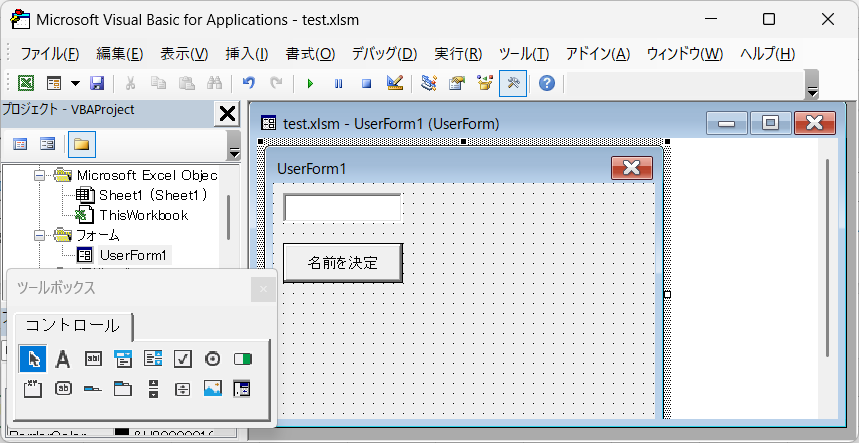Choose the OptionButton control tool
Image resolution: width=859 pixels, height=443 pixels.
[213, 359]
